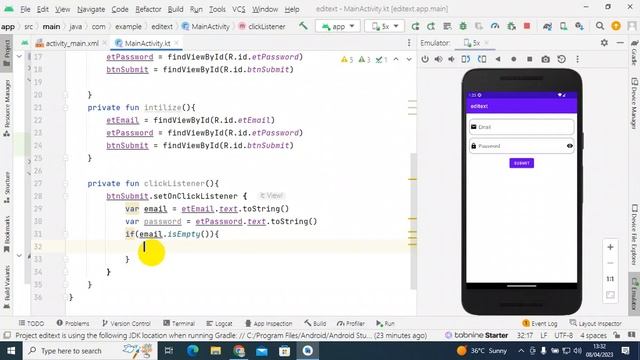Set emulator zoom to 1:1
The image size is (640, 360).
point(610,279)
